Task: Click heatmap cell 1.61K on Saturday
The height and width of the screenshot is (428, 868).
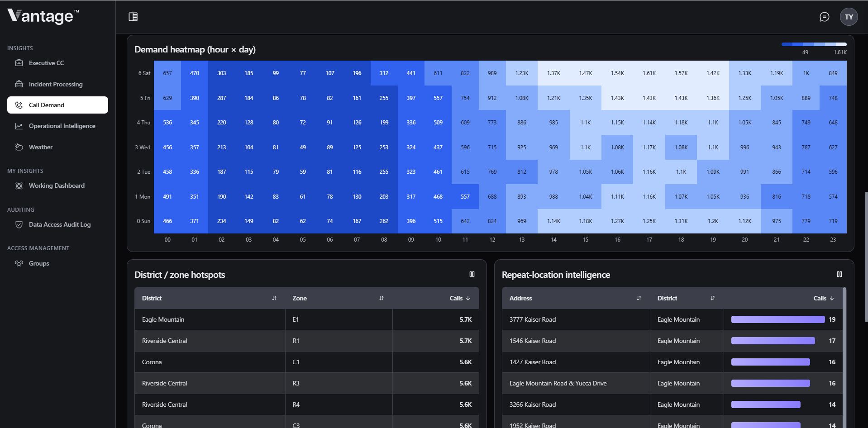Action: coord(649,73)
